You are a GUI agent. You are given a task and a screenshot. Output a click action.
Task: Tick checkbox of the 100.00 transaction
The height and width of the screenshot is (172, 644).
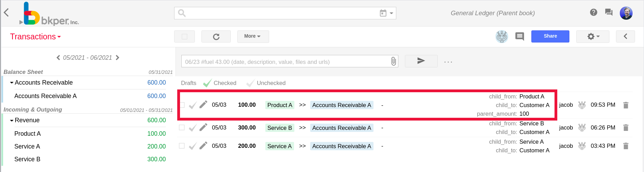tap(182, 105)
